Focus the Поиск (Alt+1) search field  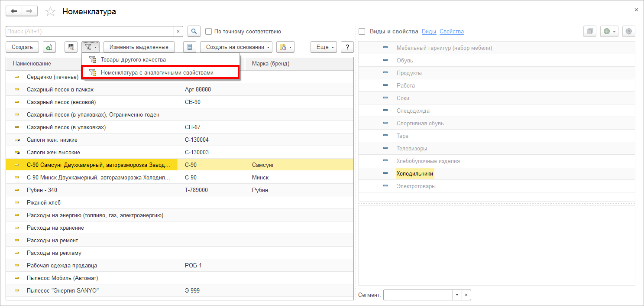click(x=90, y=31)
